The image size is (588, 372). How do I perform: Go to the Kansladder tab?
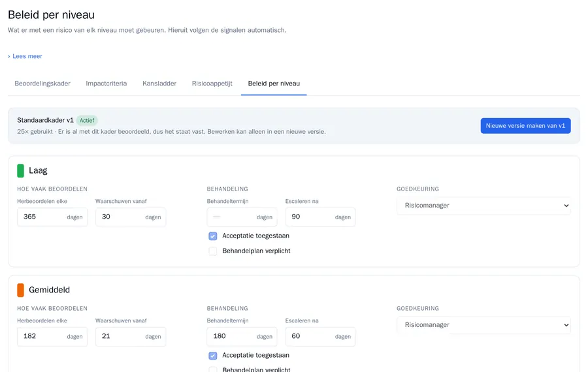159,84
